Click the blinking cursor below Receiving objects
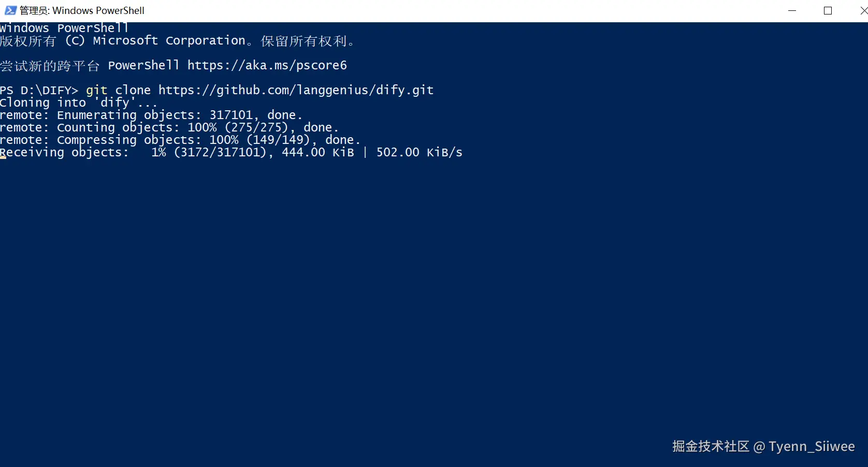This screenshot has width=868, height=467. click(3, 157)
